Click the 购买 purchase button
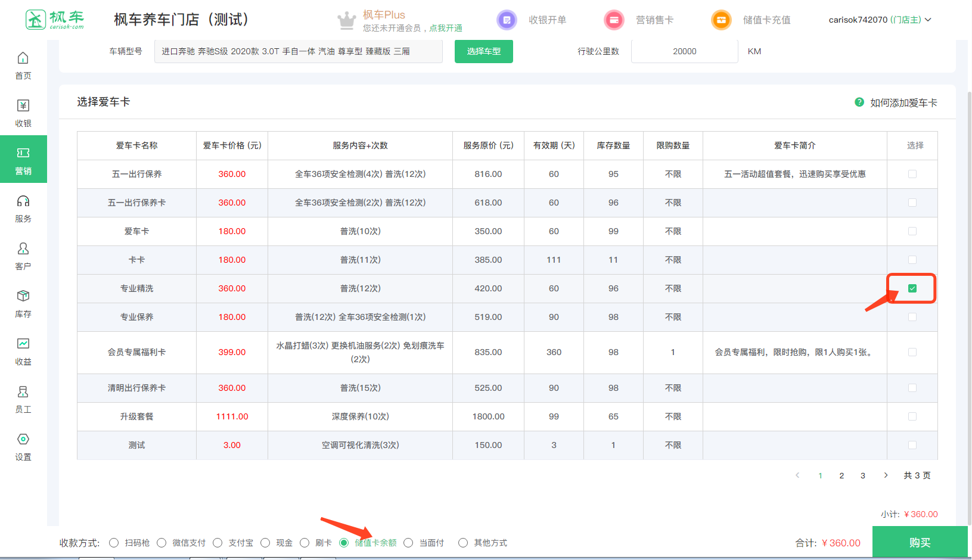Image resolution: width=972 pixels, height=560 pixels. click(920, 543)
